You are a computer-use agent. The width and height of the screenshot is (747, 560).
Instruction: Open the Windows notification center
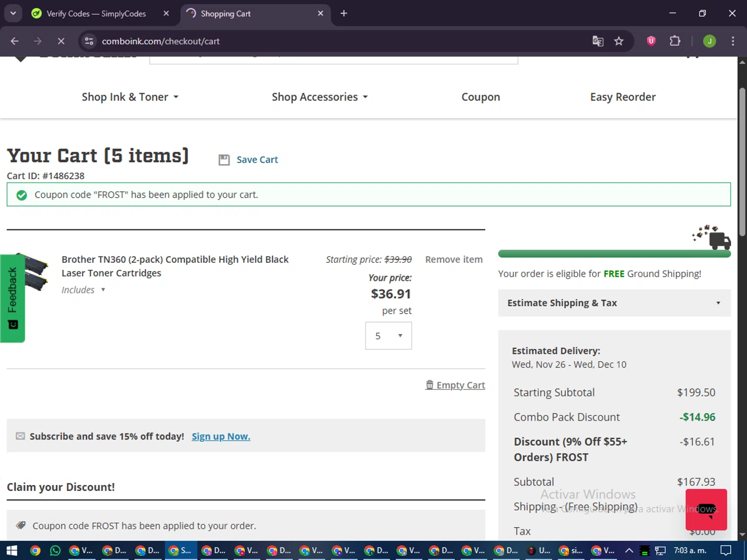click(x=726, y=551)
